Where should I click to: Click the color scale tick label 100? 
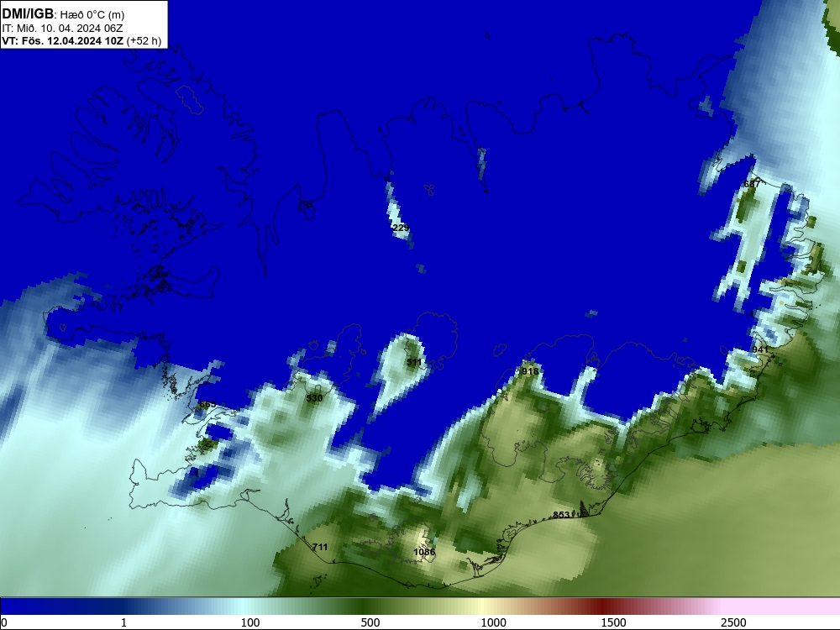pyautogui.click(x=250, y=622)
